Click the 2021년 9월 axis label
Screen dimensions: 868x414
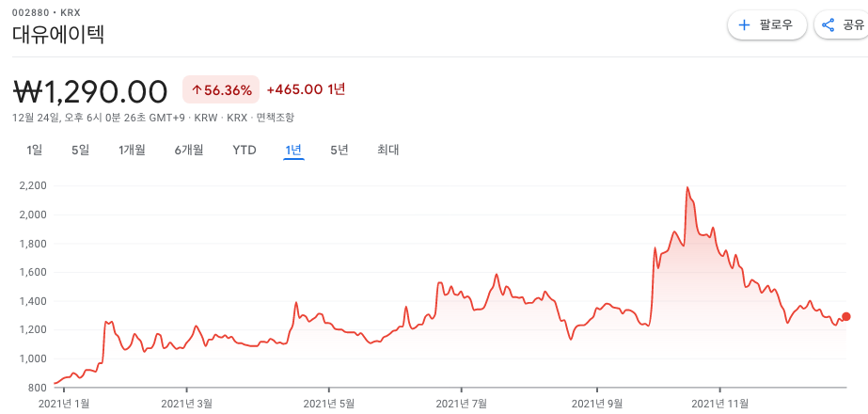click(x=597, y=404)
